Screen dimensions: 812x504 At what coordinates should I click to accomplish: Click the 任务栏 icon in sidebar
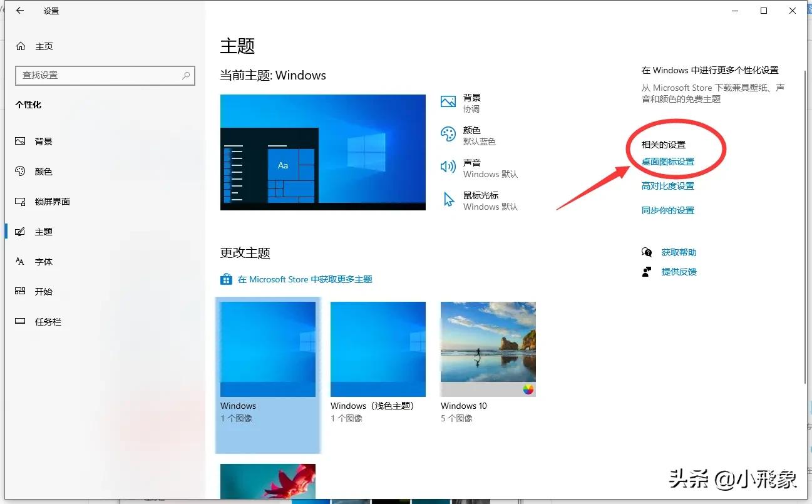click(21, 321)
